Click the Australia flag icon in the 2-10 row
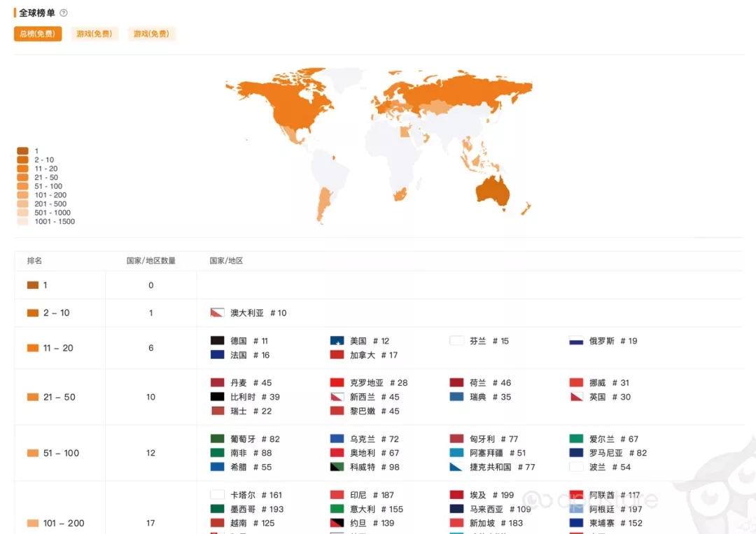This screenshot has height=534, width=756. pyautogui.click(x=218, y=313)
